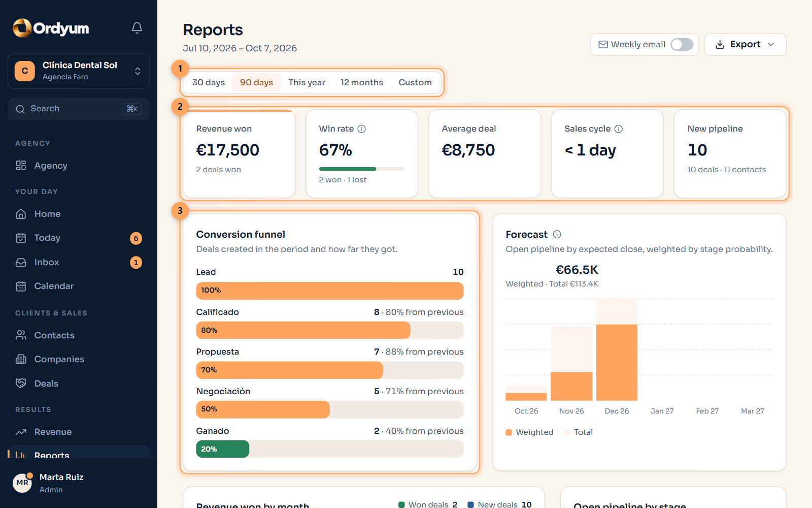Click the Lead 100% funnel bar
This screenshot has height=508, width=812.
pos(330,291)
